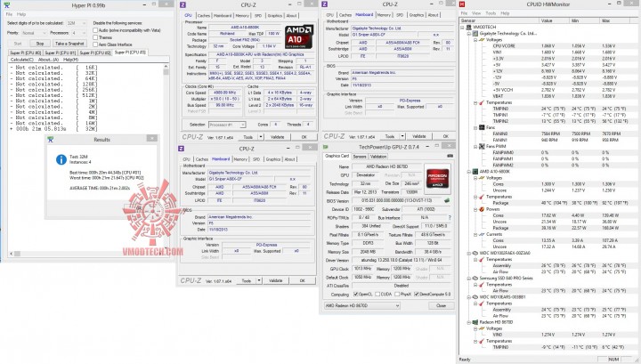Click the Bus Interface question mark icon

450,218
